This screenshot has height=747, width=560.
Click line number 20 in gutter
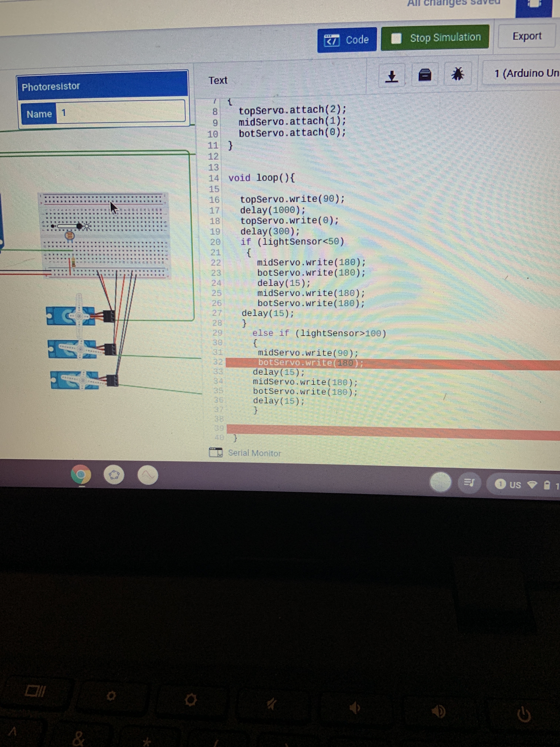tap(215, 242)
